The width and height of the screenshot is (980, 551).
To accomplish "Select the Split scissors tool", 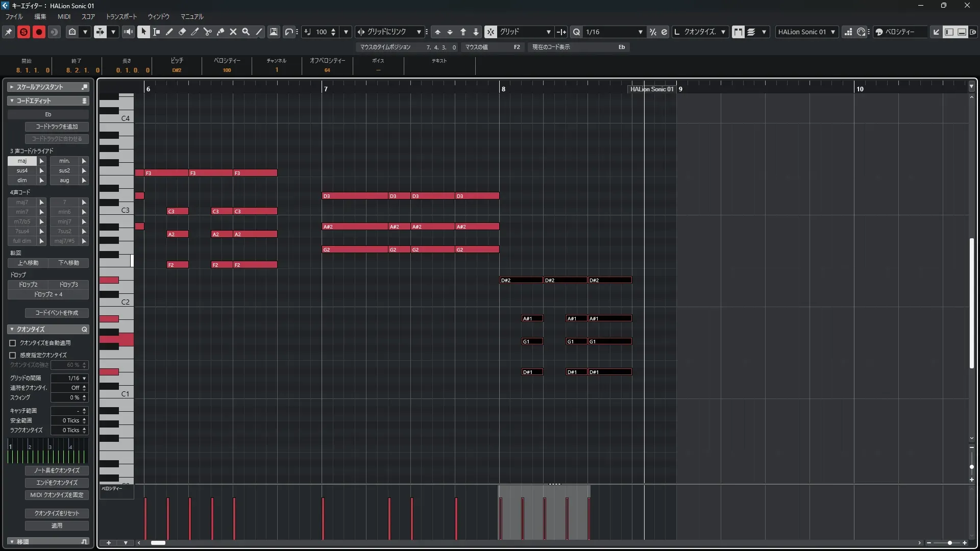I will (208, 32).
